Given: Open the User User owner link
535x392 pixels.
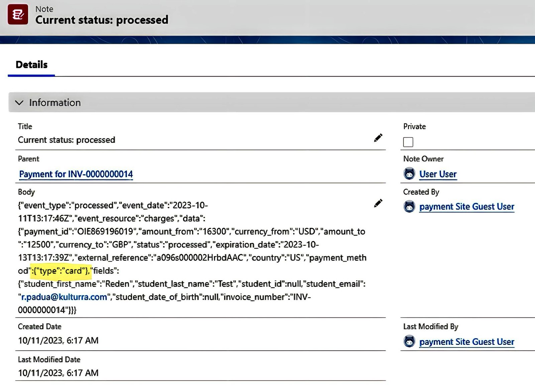Looking at the screenshot, I should 438,174.
